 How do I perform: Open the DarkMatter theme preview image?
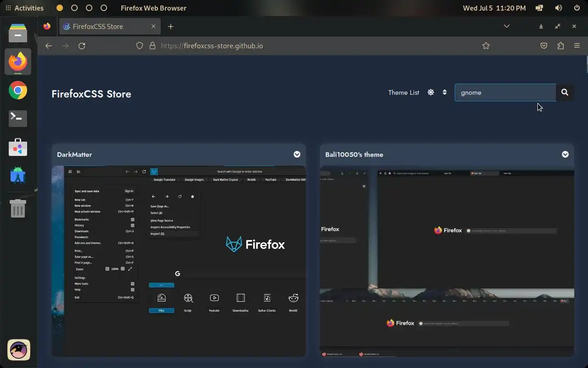[x=179, y=261]
